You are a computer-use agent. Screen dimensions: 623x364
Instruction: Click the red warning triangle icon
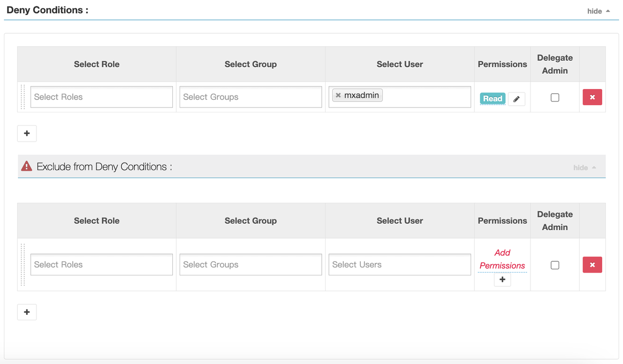pos(26,166)
